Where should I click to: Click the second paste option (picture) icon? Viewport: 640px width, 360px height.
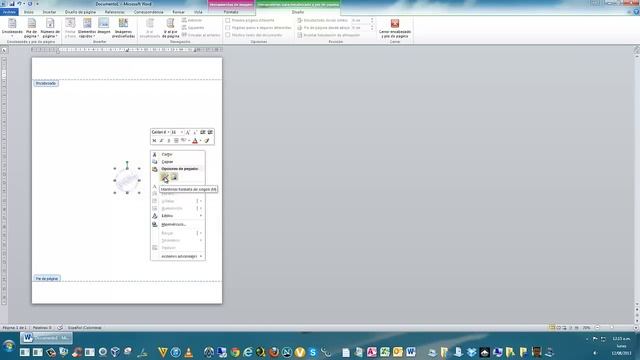(174, 177)
